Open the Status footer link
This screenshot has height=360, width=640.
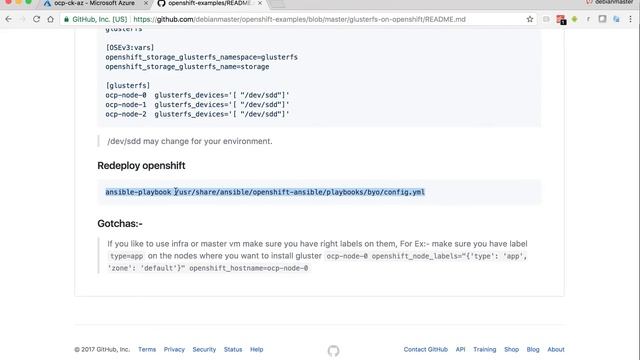click(233, 349)
